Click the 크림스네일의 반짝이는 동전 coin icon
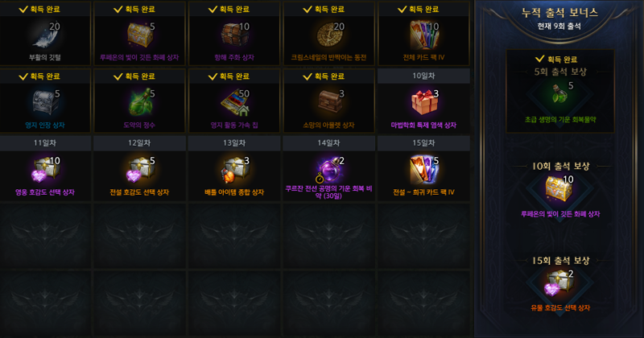 pos(330,35)
